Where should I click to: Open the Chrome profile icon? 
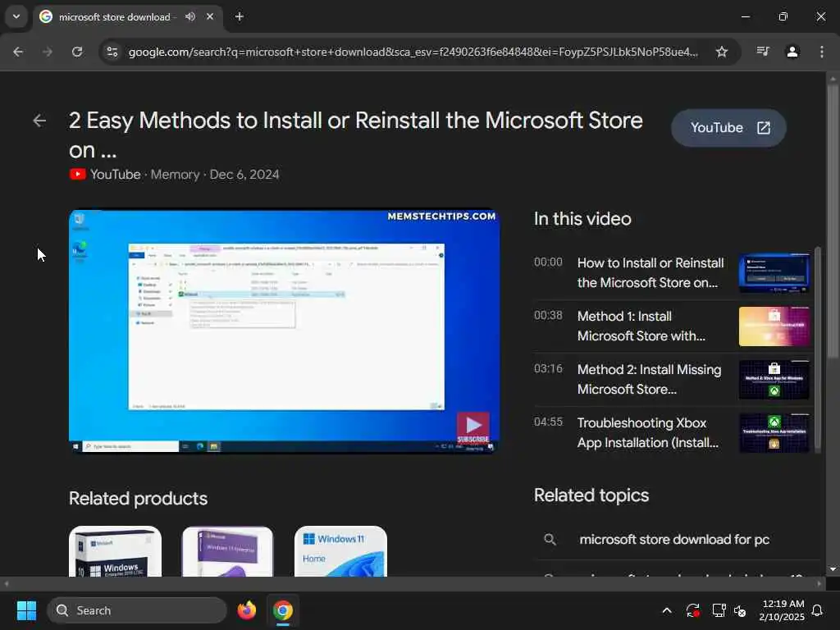coord(792,52)
